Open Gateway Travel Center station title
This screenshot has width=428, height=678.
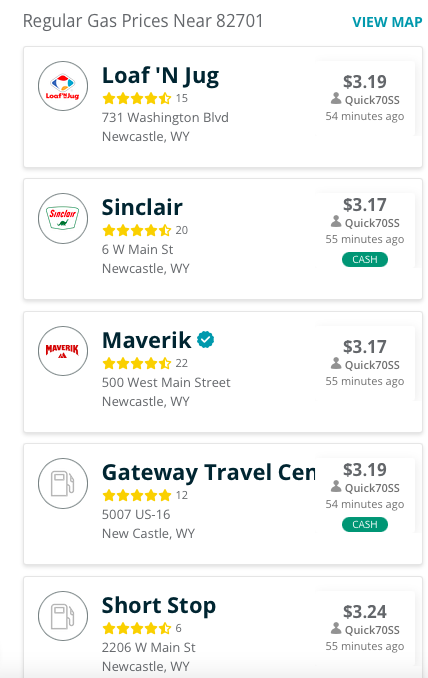pos(209,472)
